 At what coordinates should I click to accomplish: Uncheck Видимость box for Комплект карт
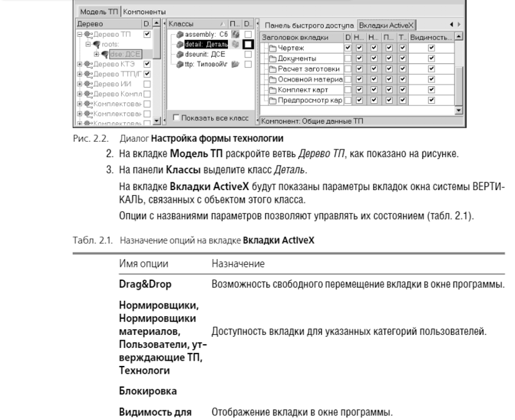431,90
